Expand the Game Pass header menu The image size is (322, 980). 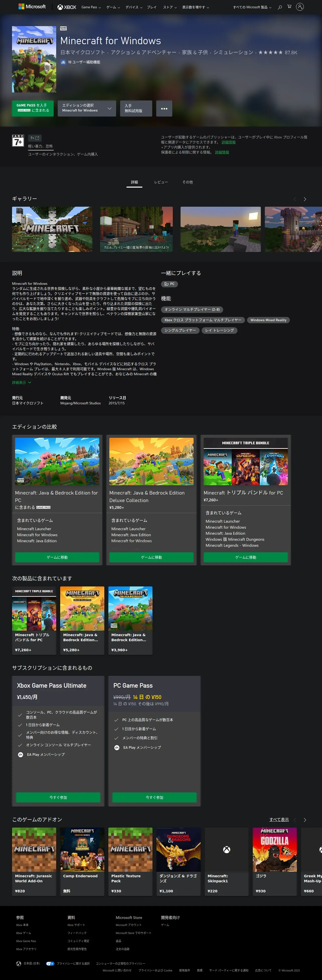tap(91, 7)
